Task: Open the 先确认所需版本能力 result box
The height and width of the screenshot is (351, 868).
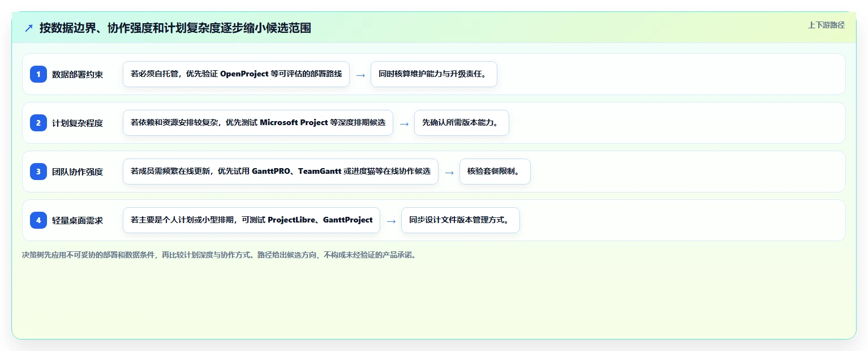Action: [462, 123]
